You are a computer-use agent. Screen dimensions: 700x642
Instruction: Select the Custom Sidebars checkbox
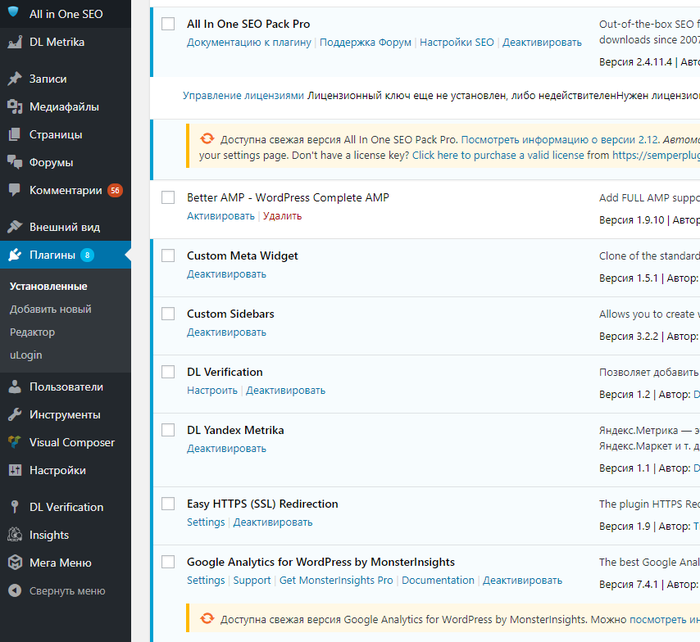(x=168, y=314)
